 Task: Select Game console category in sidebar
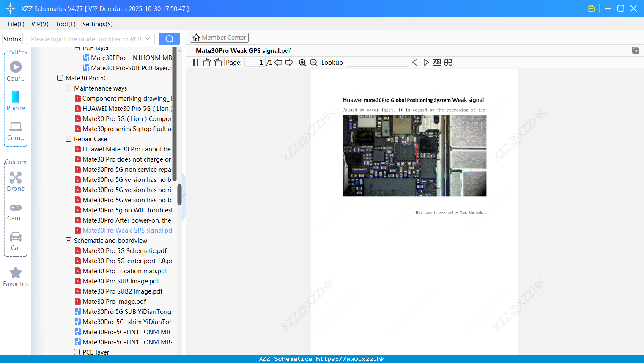coord(16,212)
